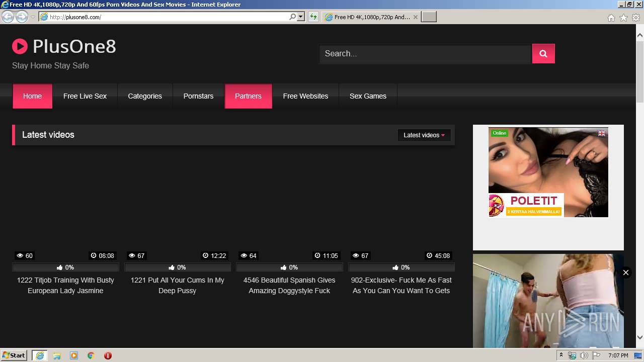Image resolution: width=644 pixels, height=362 pixels.
Task: Close the floating video ad with the X
Action: pyautogui.click(x=626, y=273)
